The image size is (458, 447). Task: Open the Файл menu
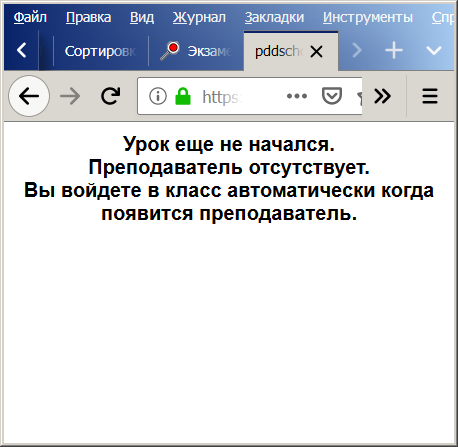30,17
